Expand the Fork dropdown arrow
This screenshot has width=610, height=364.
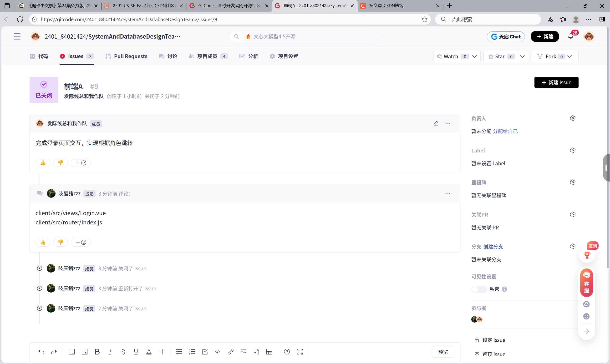point(570,56)
